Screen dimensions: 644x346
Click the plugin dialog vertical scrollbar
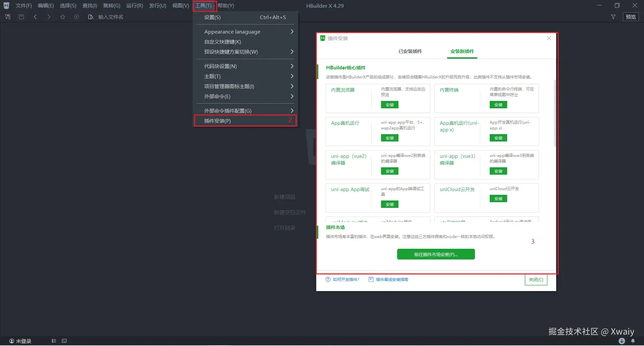555,113
